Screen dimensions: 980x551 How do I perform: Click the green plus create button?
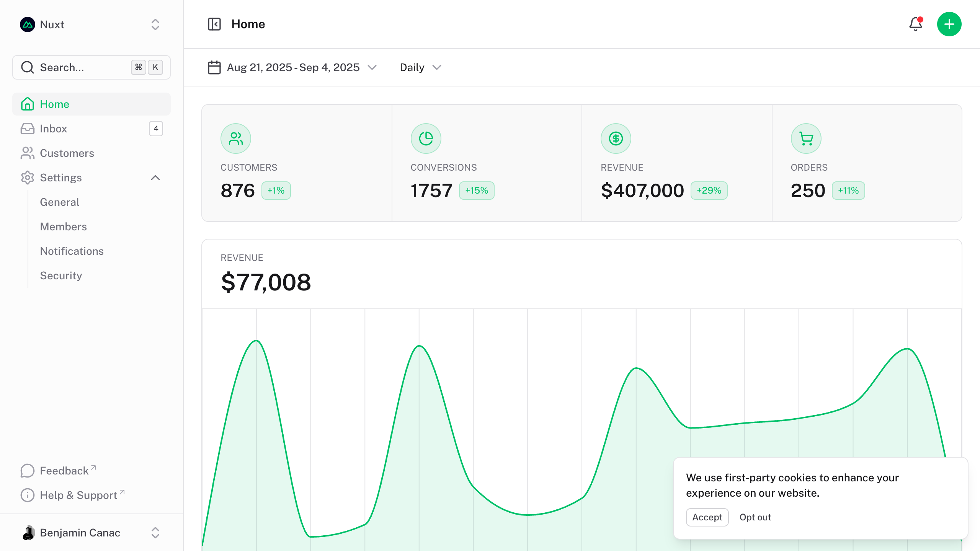949,24
